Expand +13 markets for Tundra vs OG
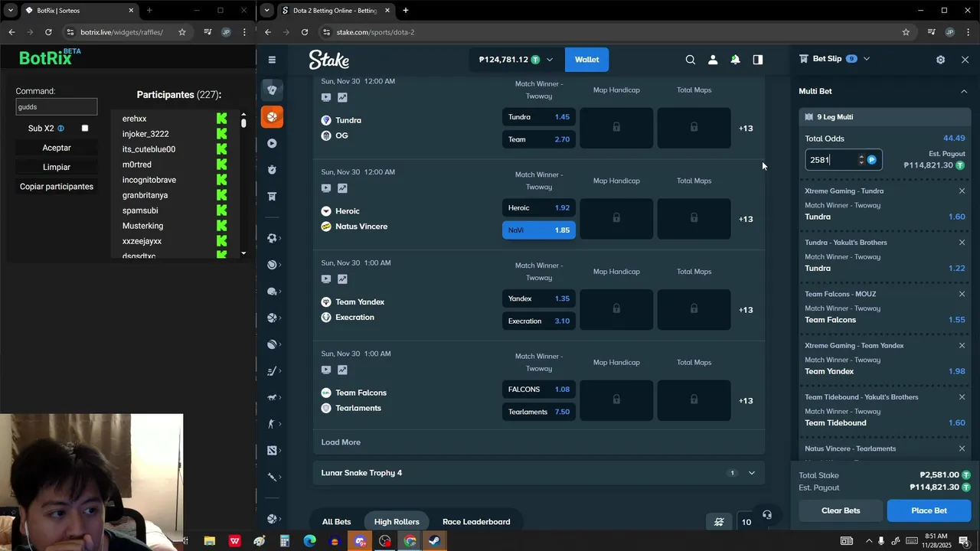 (746, 129)
